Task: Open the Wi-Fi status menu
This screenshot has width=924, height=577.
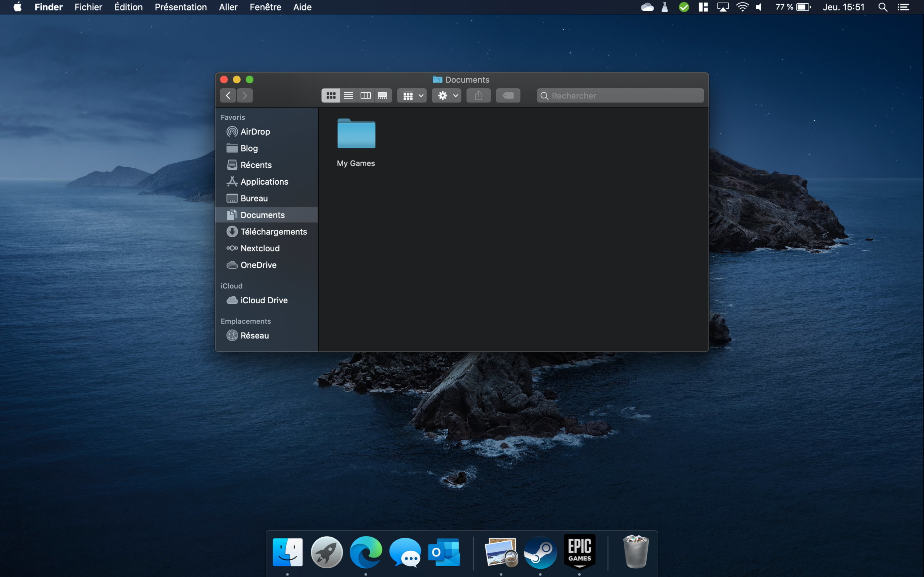Action: (x=742, y=7)
